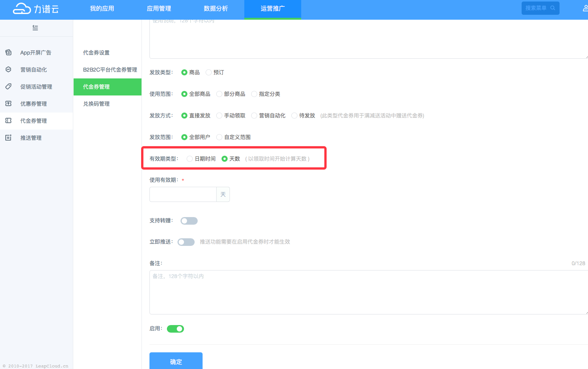588x369 pixels.
Task: Select 预订 as 发放类型
Action: (209, 72)
